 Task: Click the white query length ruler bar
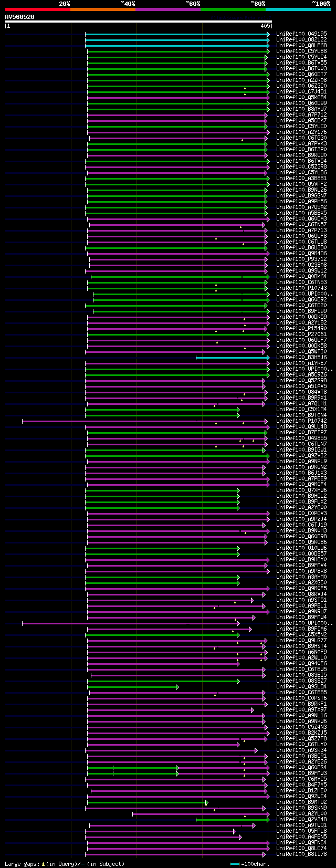(139, 22)
